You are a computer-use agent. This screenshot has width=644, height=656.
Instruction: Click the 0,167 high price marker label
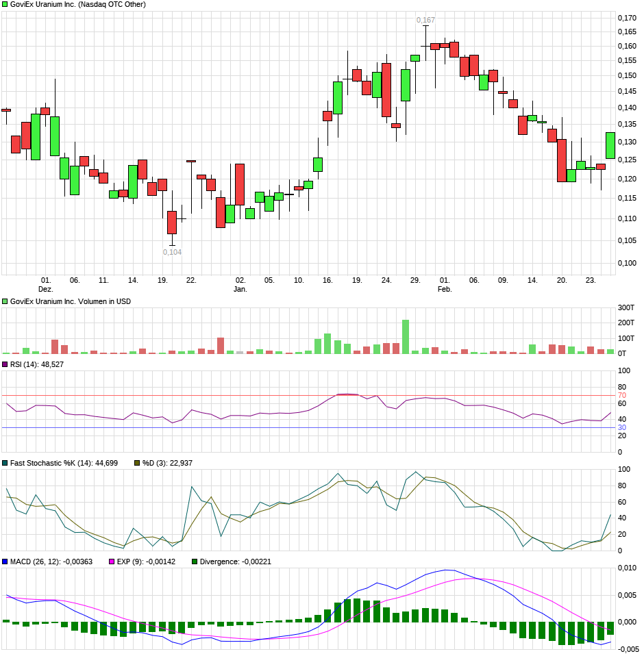pos(426,21)
